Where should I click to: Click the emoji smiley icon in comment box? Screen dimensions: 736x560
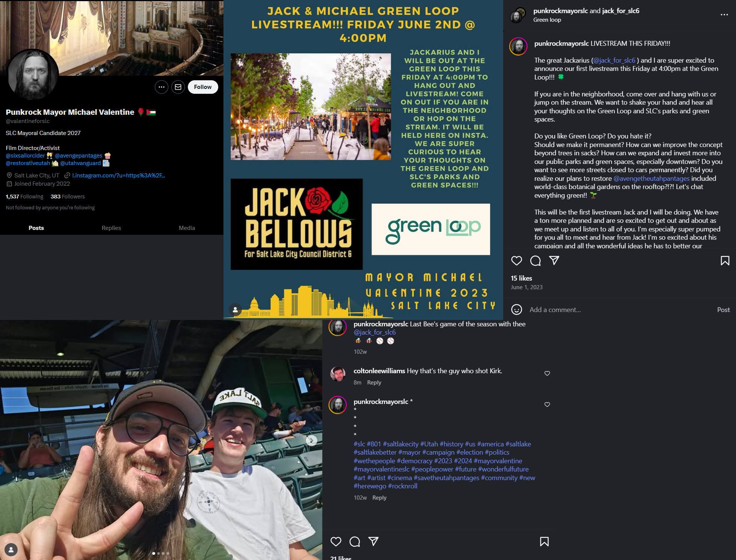click(516, 309)
